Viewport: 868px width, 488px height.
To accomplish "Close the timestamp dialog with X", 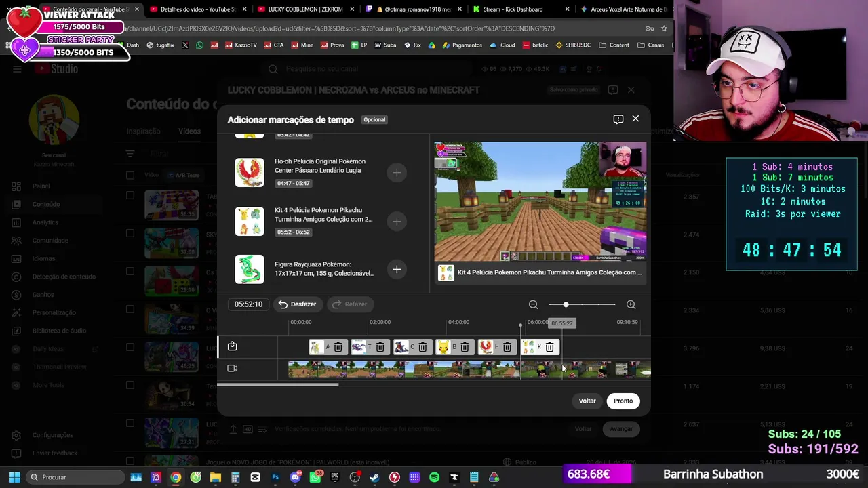I will [x=635, y=119].
